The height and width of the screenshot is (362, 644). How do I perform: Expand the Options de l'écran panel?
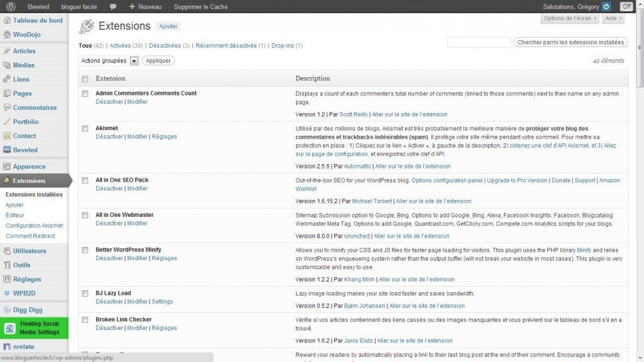[x=570, y=18]
